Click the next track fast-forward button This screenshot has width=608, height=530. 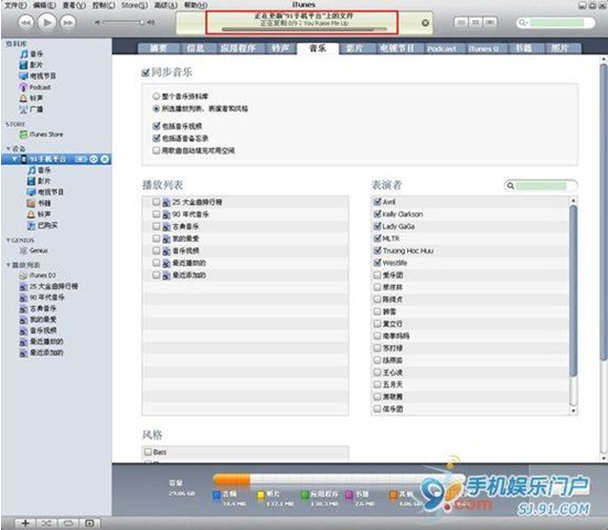(68, 22)
